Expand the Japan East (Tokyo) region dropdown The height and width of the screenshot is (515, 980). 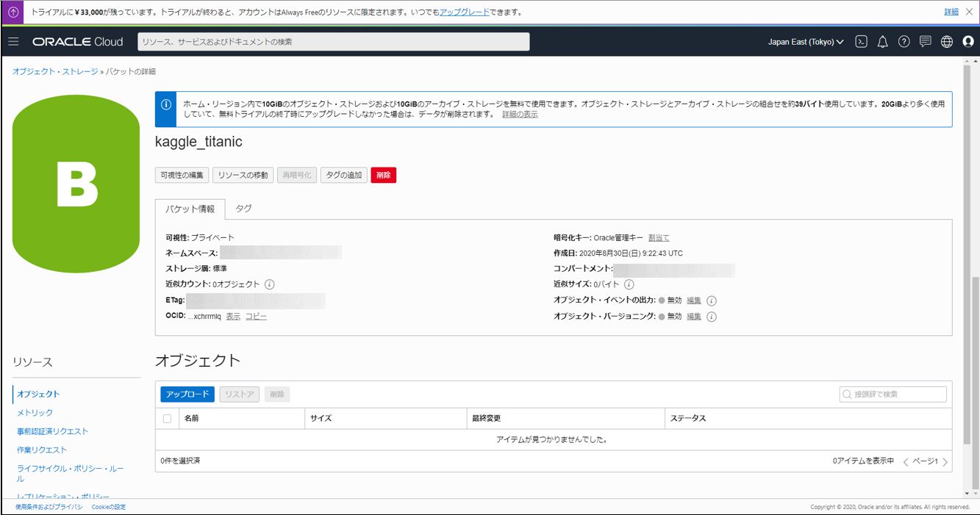point(806,42)
